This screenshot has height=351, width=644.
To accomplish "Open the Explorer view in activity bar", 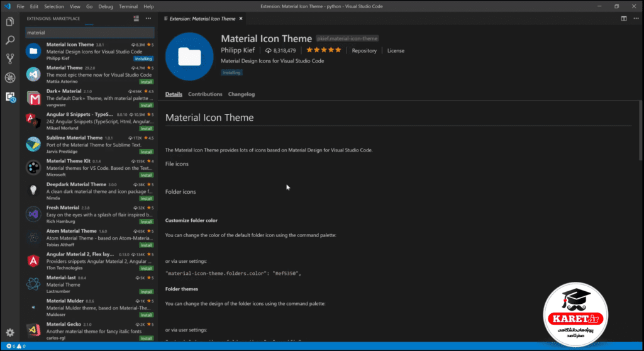I will click(x=10, y=21).
